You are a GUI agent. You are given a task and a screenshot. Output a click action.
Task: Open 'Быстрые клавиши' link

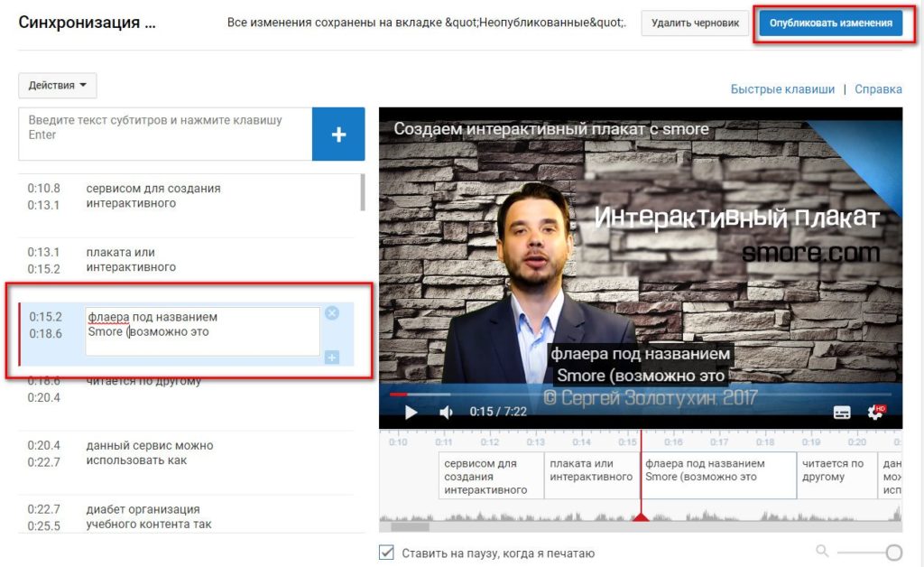click(782, 89)
